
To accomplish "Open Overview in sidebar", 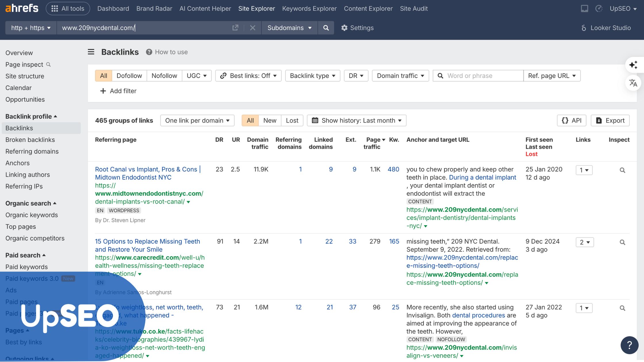I will (19, 53).
